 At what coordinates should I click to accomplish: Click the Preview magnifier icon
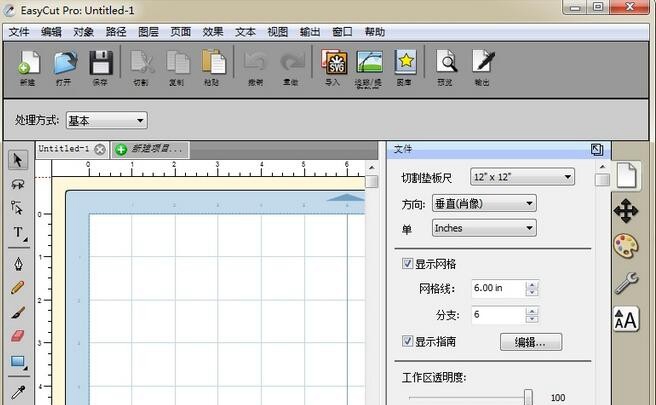pos(446,62)
